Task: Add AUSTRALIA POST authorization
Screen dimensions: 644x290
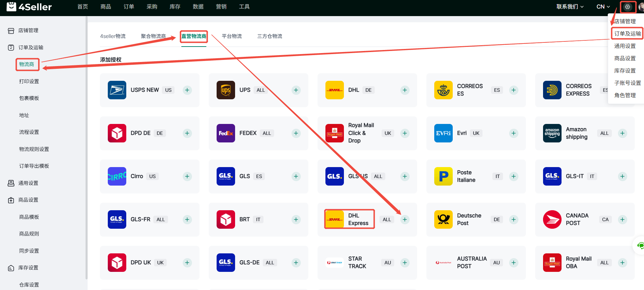Action: 514,263
